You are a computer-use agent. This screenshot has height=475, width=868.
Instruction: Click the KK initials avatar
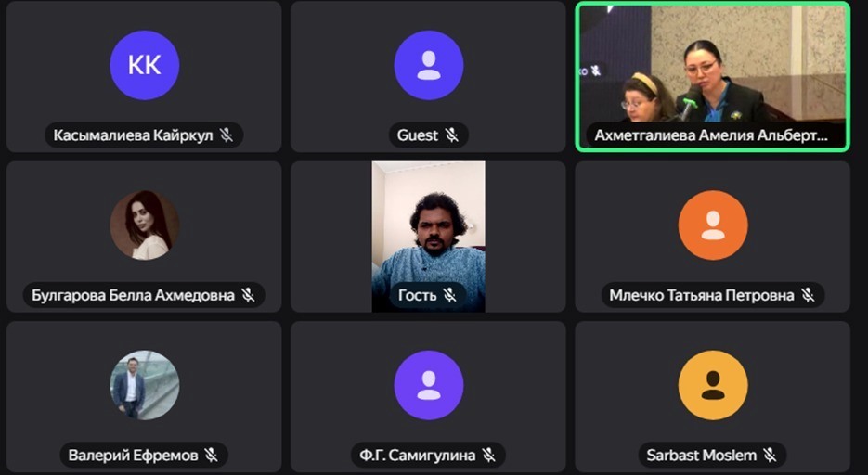click(145, 65)
